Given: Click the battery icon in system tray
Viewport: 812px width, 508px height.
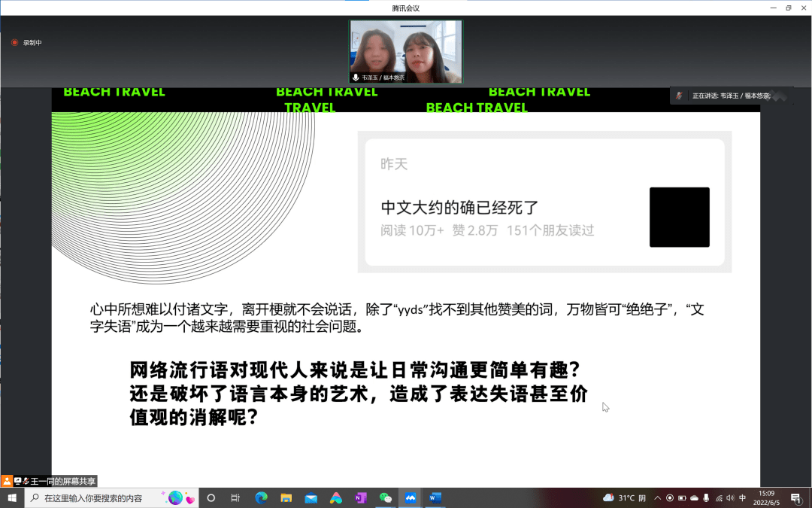Looking at the screenshot, I should (682, 498).
